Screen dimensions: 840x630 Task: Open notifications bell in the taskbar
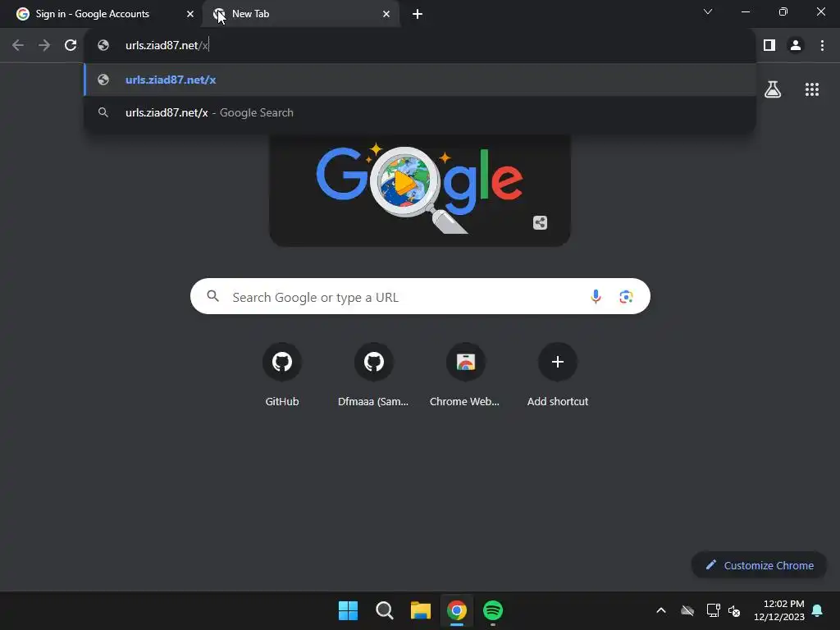(x=818, y=610)
